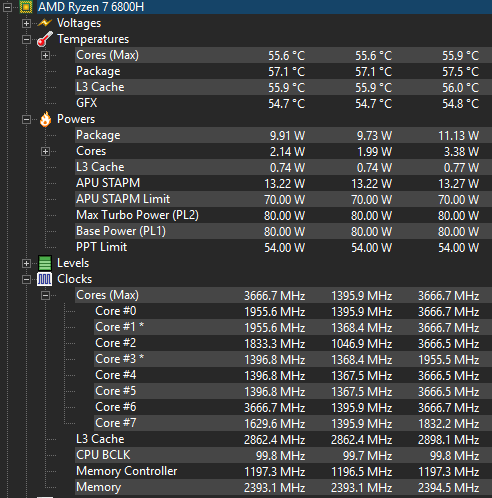This screenshot has width=492, height=498.
Task: Select the Max Turbo Power (PL2) row
Action: pyautogui.click(x=283, y=215)
